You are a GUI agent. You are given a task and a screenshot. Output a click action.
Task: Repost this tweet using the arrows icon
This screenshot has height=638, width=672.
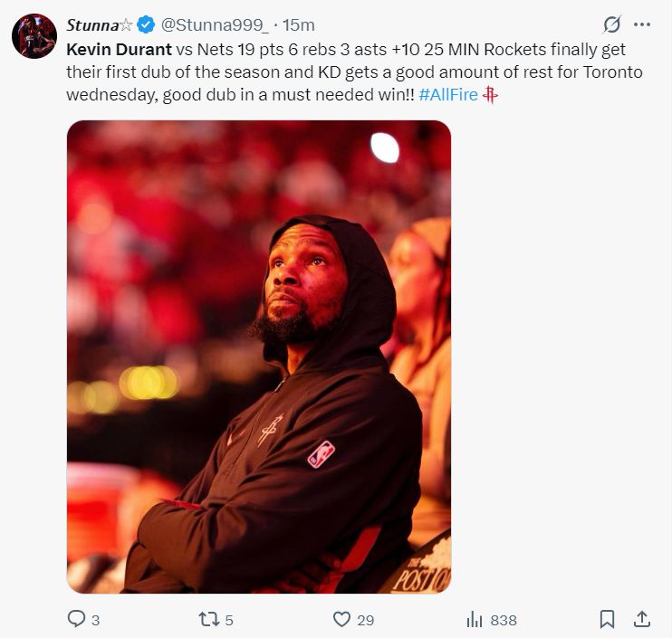click(208, 619)
